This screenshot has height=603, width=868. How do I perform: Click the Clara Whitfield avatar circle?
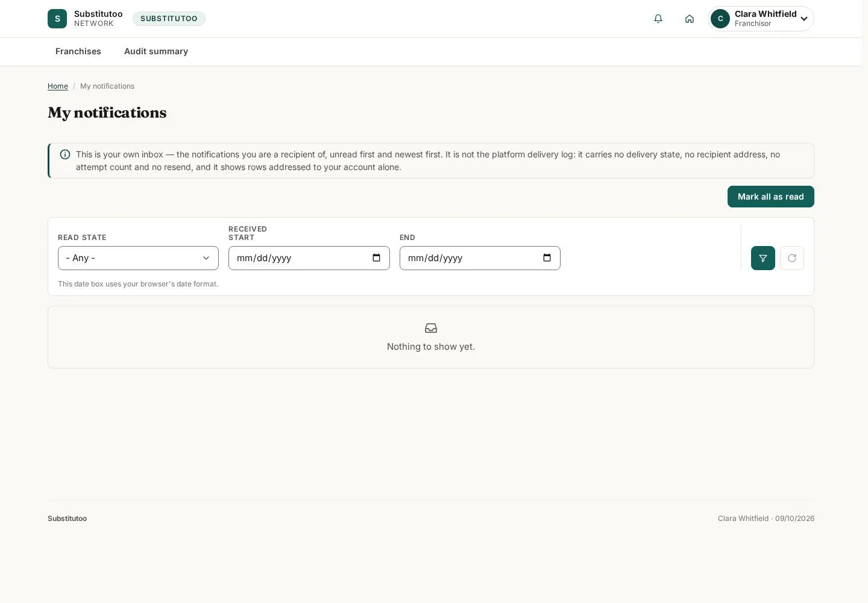(x=720, y=19)
